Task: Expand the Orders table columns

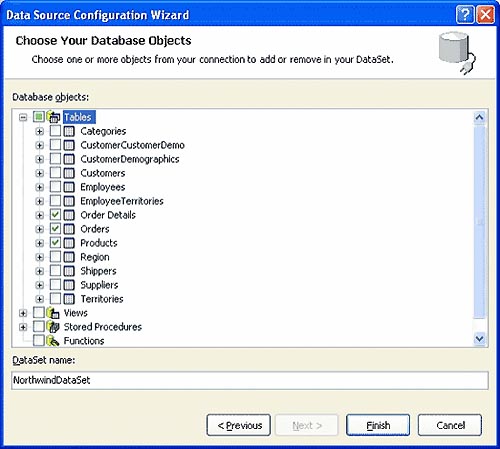Action: (x=39, y=229)
